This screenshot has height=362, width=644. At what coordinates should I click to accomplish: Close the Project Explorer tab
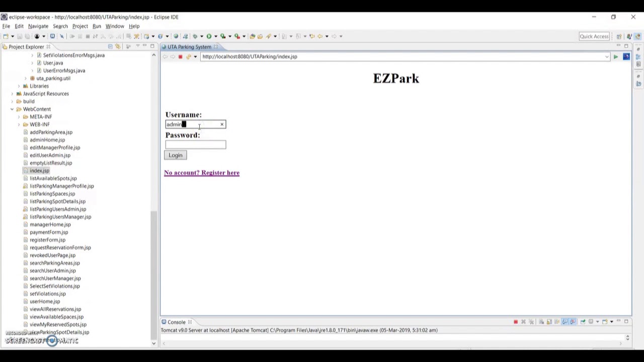coord(48,47)
